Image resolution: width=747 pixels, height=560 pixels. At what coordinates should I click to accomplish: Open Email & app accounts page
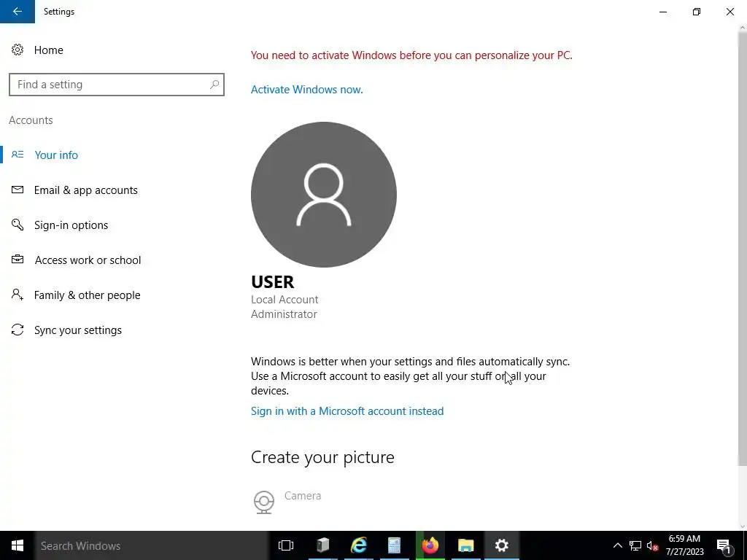click(86, 190)
